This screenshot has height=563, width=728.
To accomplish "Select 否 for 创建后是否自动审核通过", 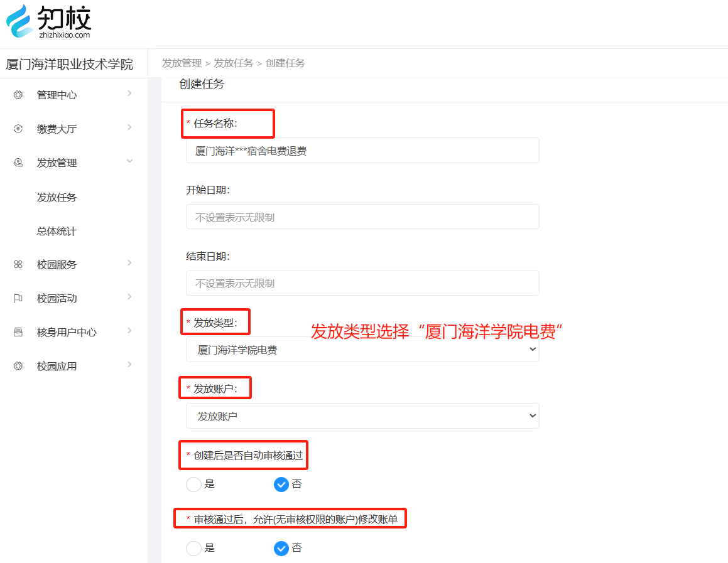I will [x=281, y=485].
